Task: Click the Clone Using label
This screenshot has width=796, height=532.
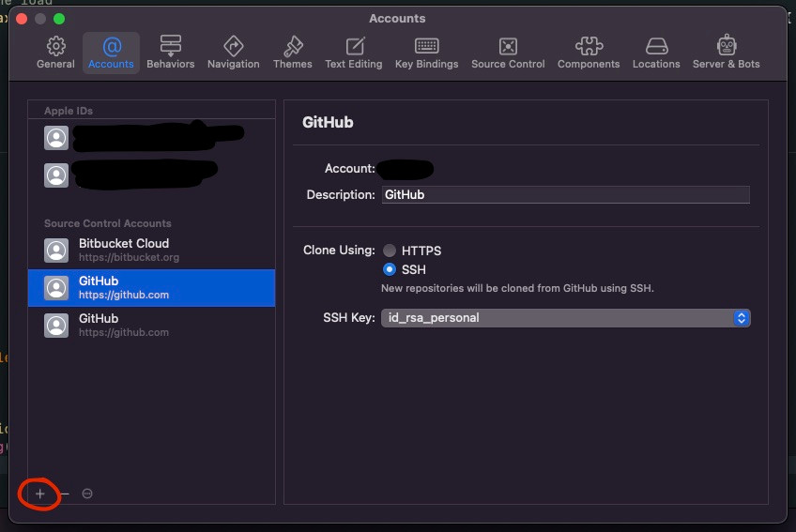Action: coord(339,251)
